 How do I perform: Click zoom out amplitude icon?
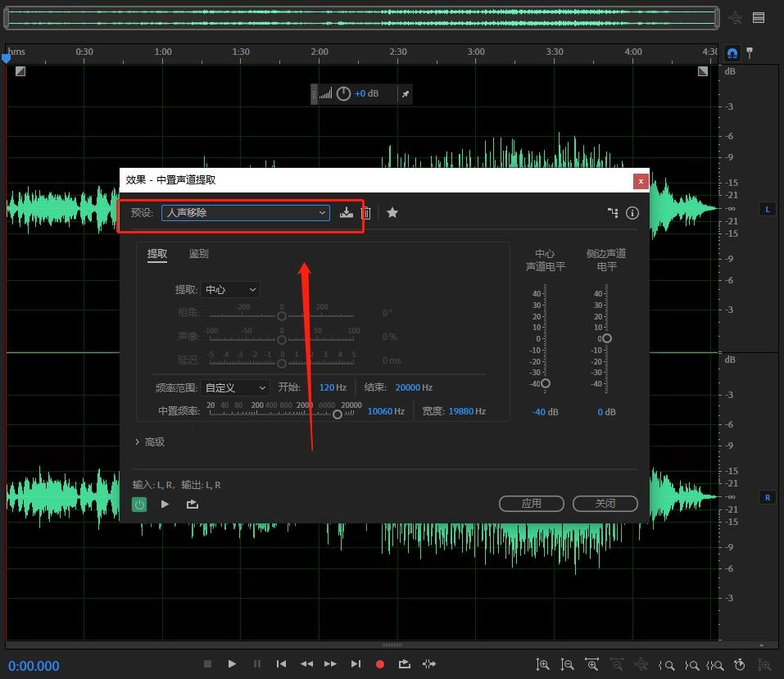[x=567, y=664]
